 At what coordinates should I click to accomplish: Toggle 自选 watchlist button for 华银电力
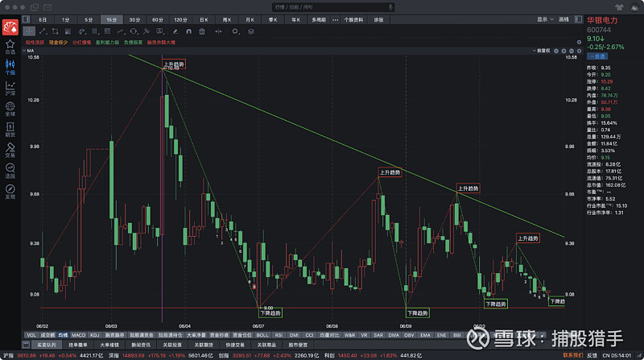(597, 56)
